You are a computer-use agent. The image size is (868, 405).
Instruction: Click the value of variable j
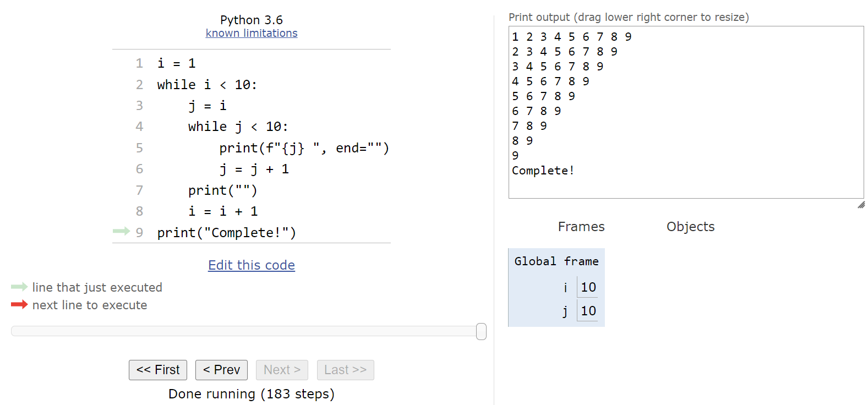click(588, 311)
